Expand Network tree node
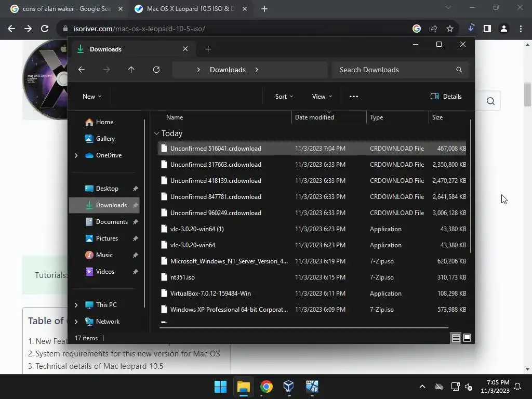The height and width of the screenshot is (399, 532). [76, 322]
